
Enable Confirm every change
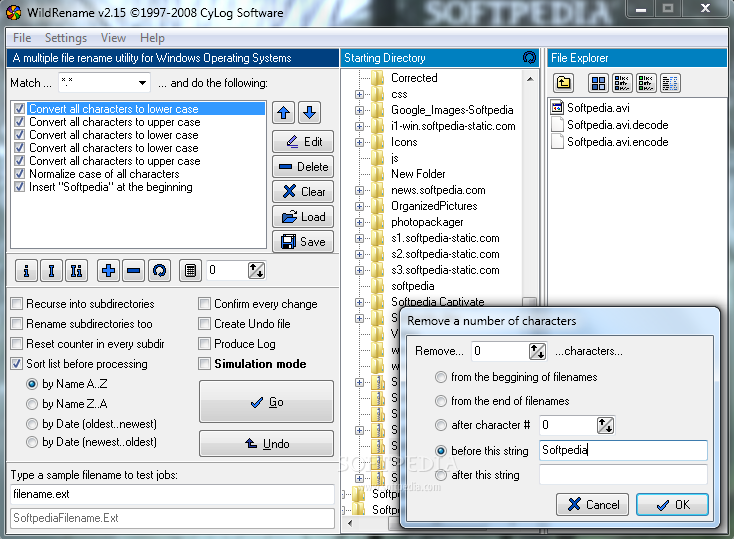204,303
